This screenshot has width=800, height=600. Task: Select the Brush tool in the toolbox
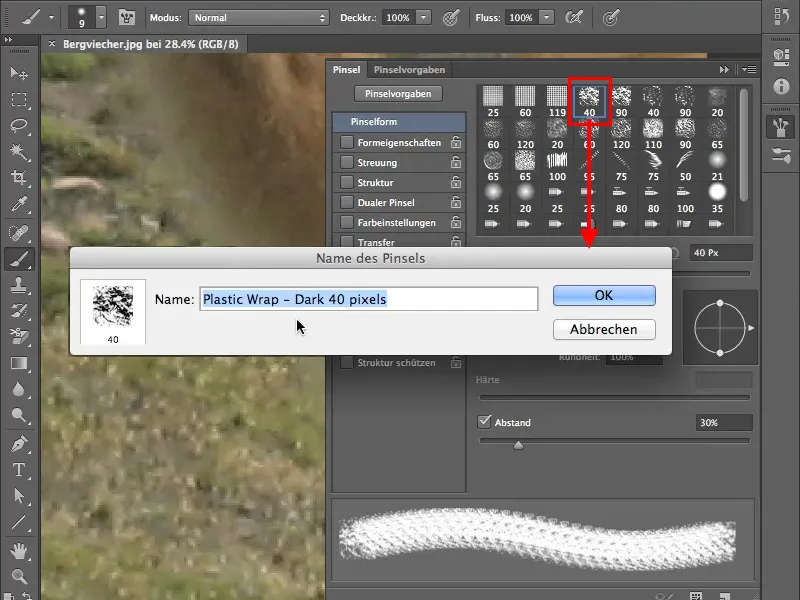pyautogui.click(x=19, y=259)
